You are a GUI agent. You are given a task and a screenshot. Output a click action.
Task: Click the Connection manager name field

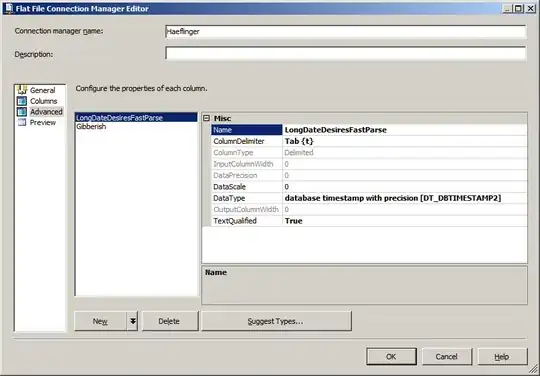[x=345, y=32]
